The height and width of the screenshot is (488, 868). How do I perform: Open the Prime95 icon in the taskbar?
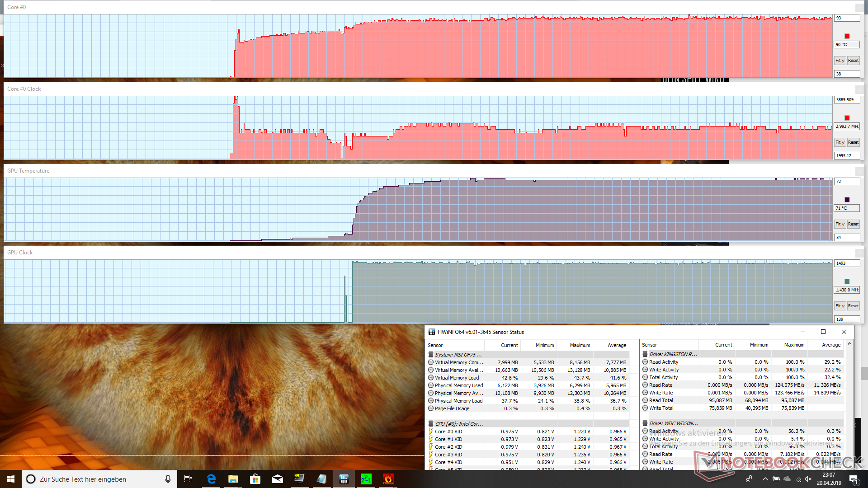[x=366, y=479]
